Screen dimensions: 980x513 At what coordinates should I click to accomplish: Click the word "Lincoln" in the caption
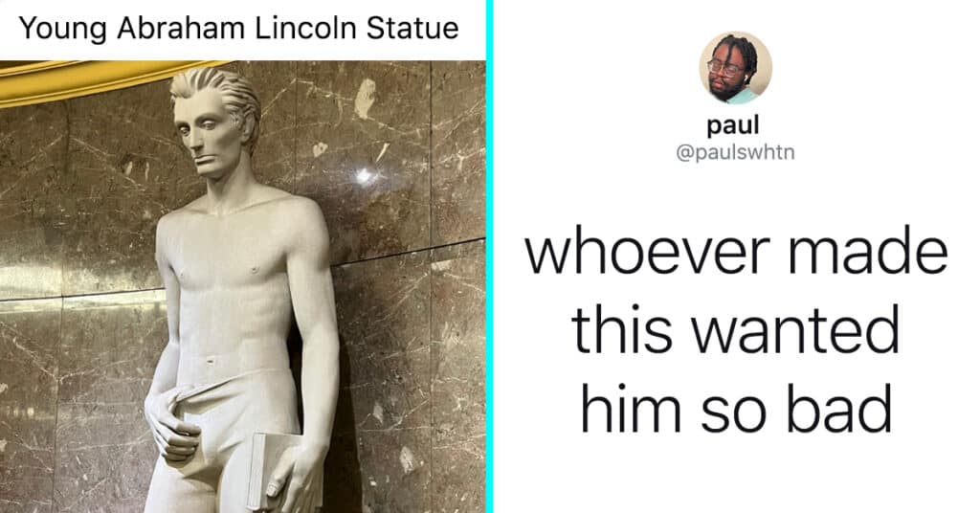[x=305, y=28]
